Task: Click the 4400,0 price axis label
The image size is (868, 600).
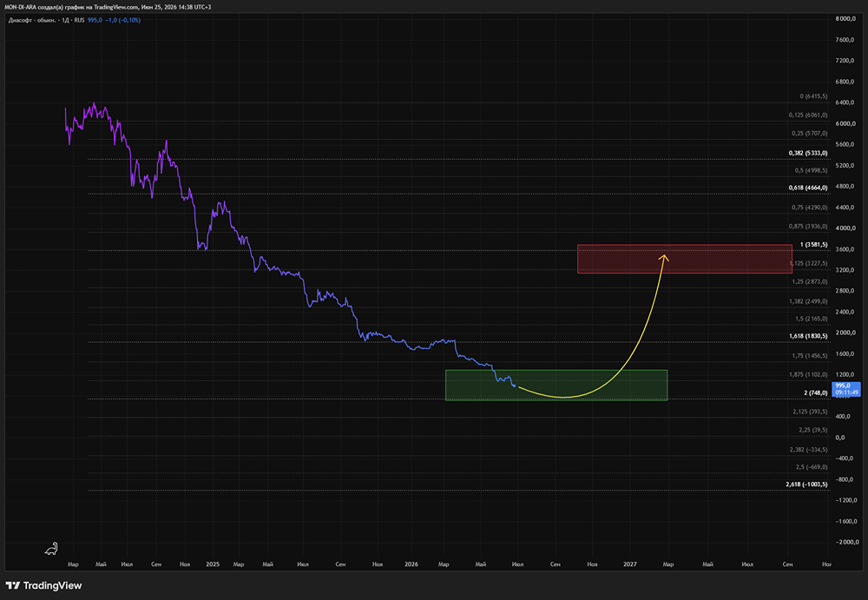Action: click(845, 208)
